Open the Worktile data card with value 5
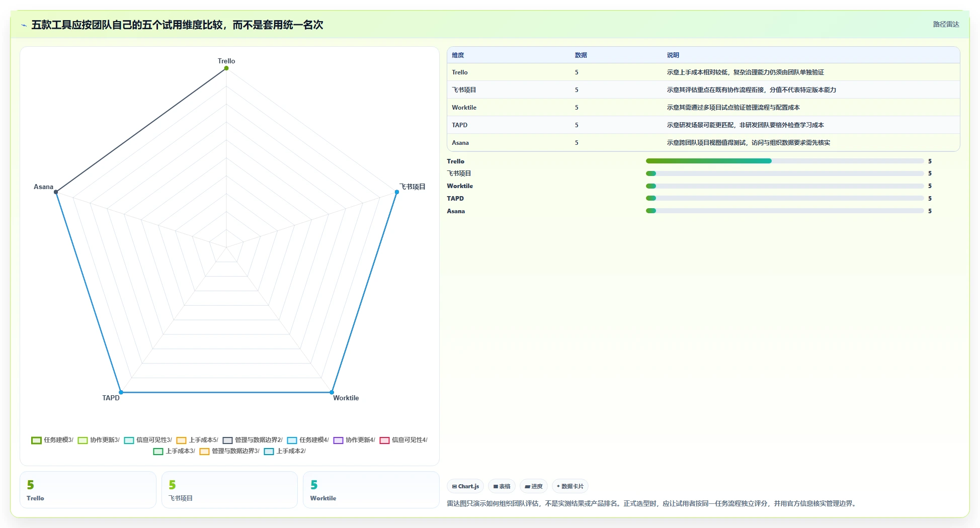The height and width of the screenshot is (528, 980). pyautogui.click(x=371, y=490)
